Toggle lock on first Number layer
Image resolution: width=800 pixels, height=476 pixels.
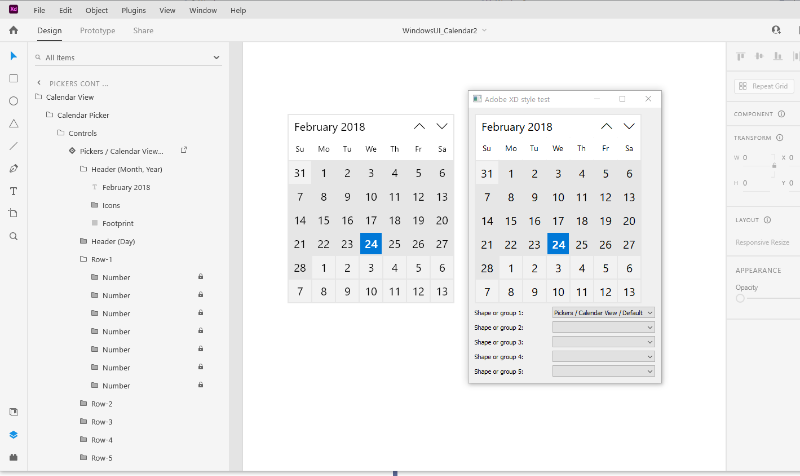(201, 277)
